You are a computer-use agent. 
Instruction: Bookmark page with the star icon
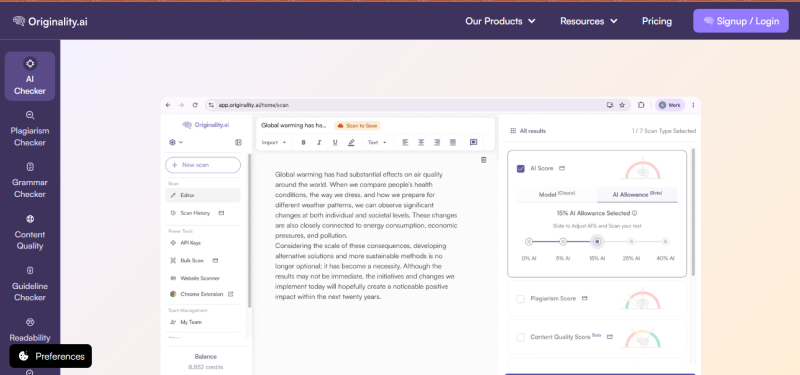coord(622,105)
